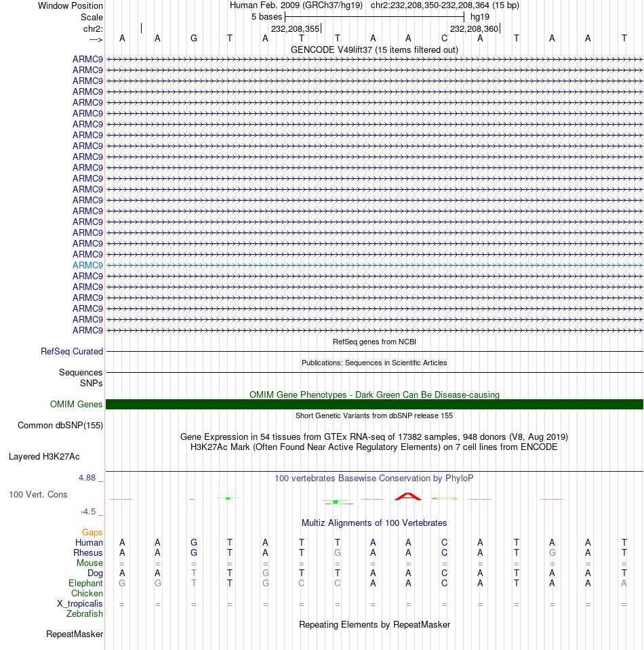Open Short Genetic Variants from dbSNP release 155
The width and height of the screenshot is (644, 650).
(x=374, y=415)
